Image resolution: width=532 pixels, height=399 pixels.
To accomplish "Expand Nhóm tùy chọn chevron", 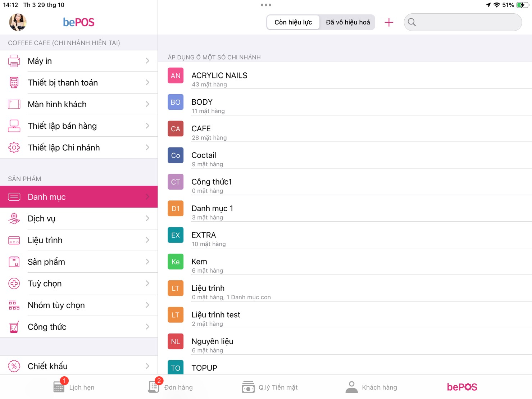I will pos(147,305).
